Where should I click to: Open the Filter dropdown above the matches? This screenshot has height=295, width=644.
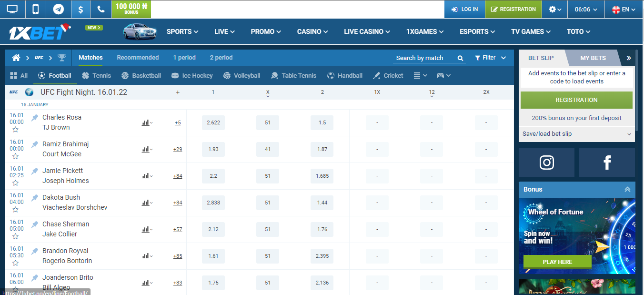490,57
